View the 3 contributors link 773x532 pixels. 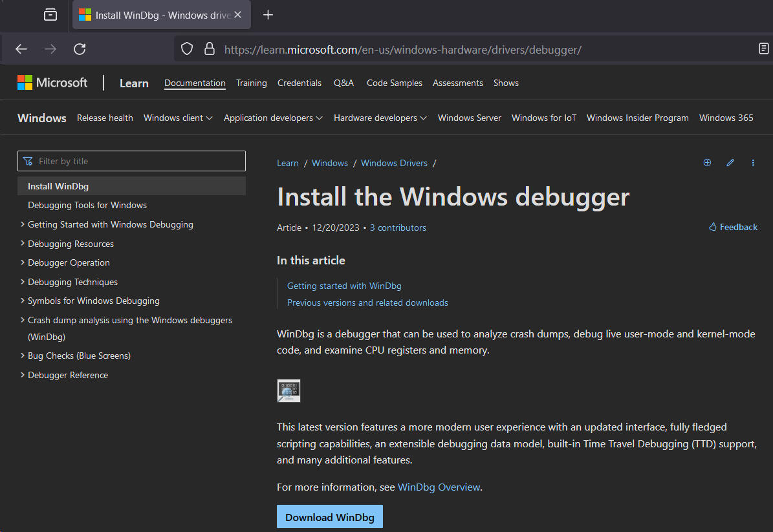(398, 228)
